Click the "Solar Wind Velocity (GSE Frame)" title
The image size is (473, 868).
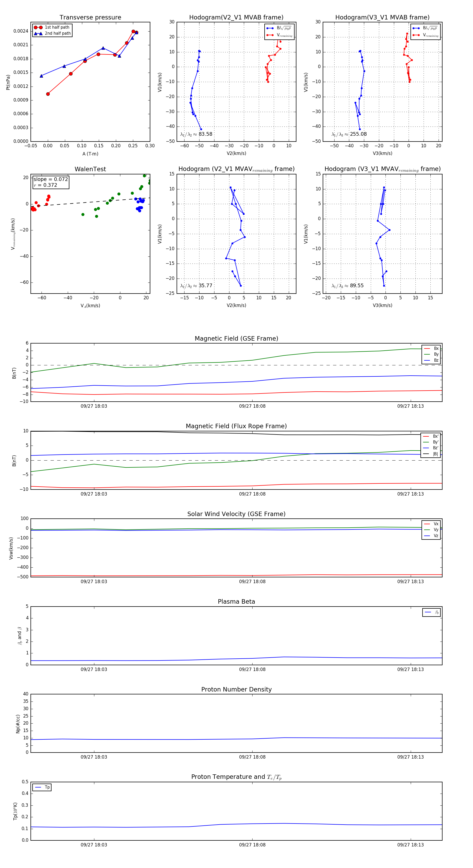point(236,514)
